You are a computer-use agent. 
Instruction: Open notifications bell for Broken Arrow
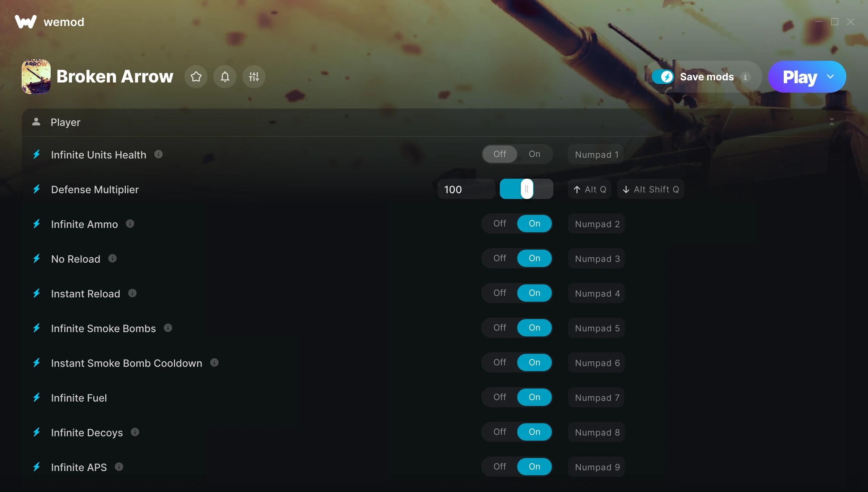pyautogui.click(x=225, y=77)
